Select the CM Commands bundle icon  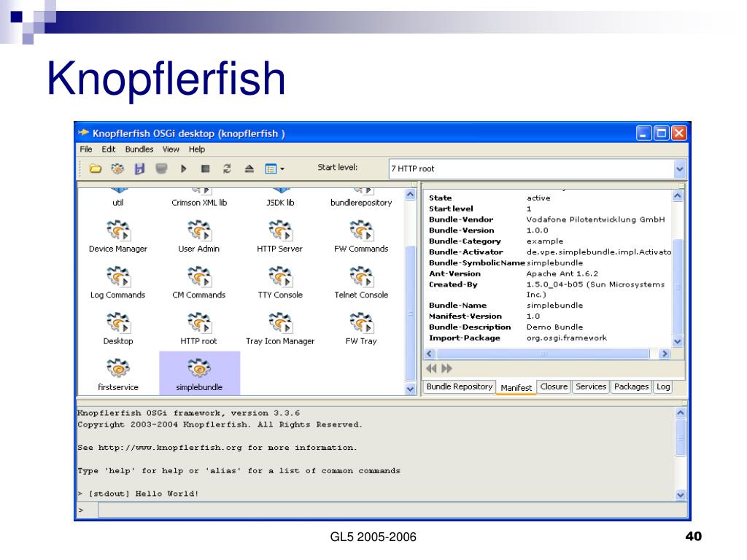click(x=199, y=276)
